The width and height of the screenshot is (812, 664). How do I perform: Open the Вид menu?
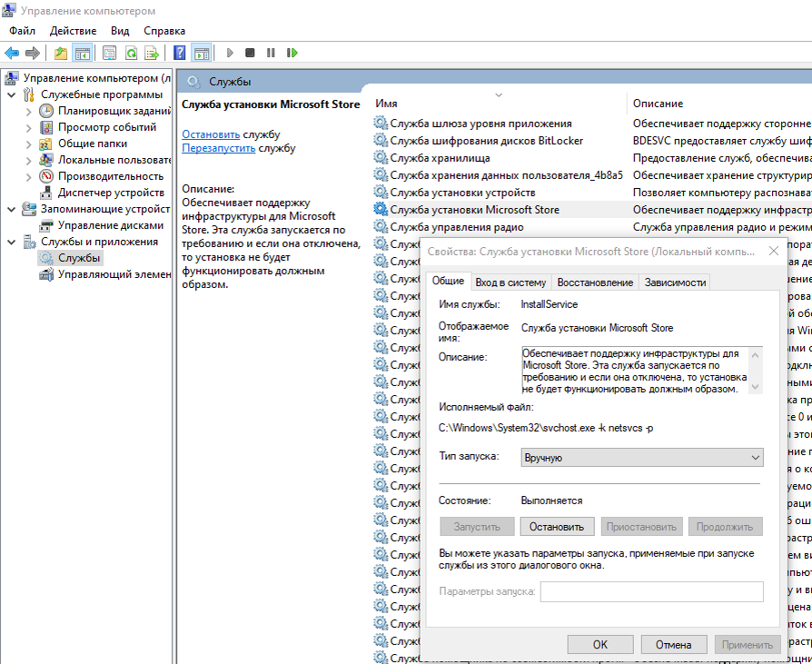(x=120, y=31)
